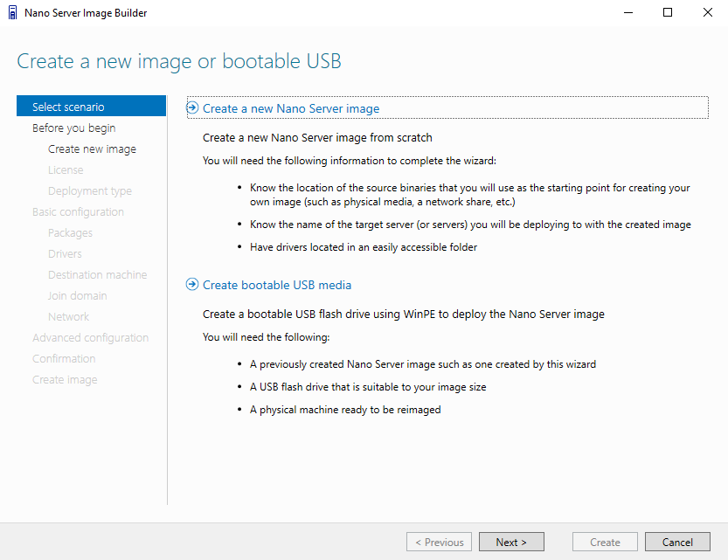This screenshot has height=560, width=728.
Task: Select Create image step in sidebar
Action: coord(65,379)
